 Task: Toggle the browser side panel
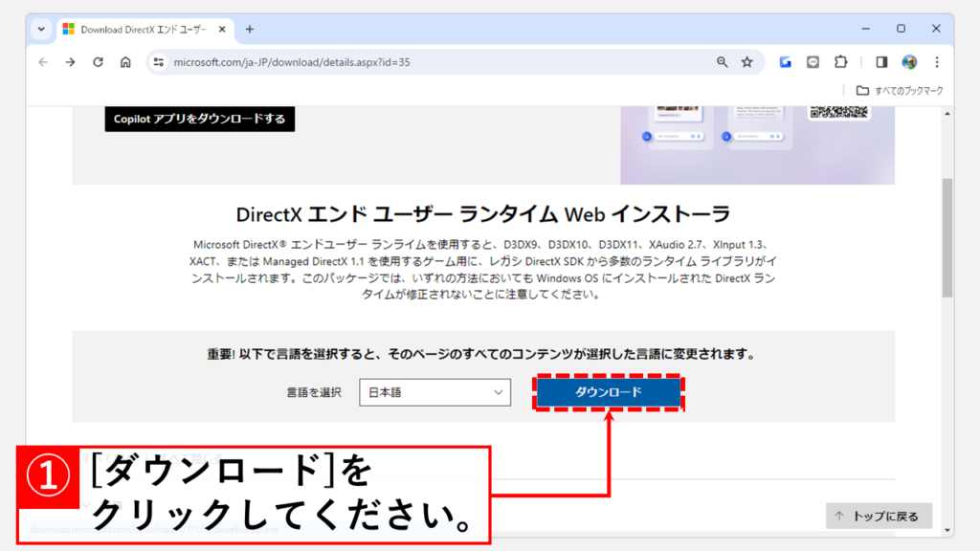pos(881,62)
